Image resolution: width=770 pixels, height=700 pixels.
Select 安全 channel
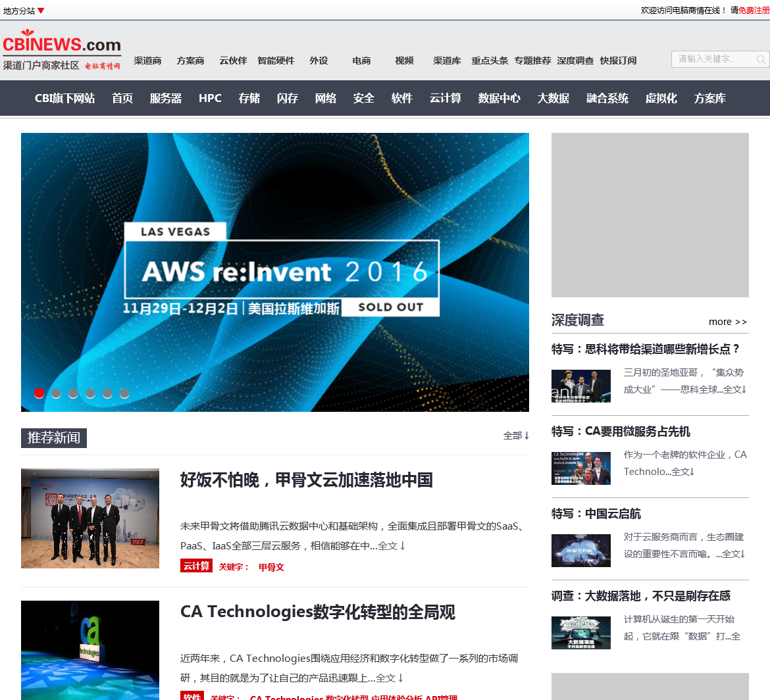[363, 98]
